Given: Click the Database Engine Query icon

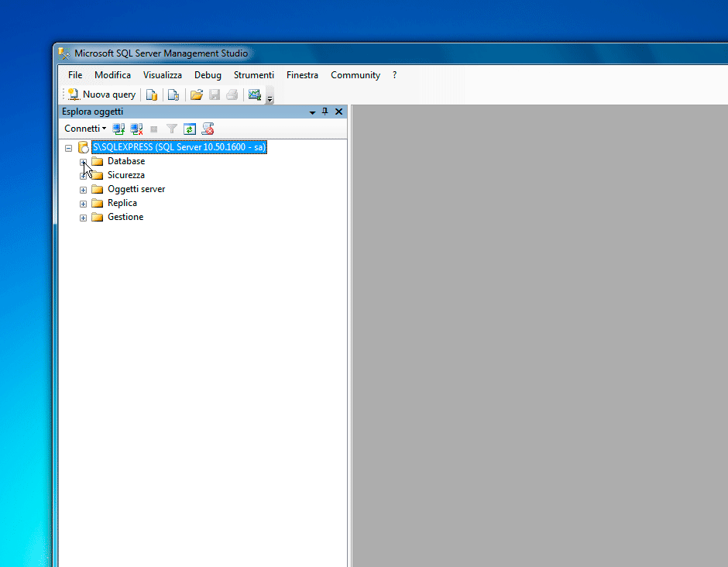Looking at the screenshot, I should pos(151,94).
